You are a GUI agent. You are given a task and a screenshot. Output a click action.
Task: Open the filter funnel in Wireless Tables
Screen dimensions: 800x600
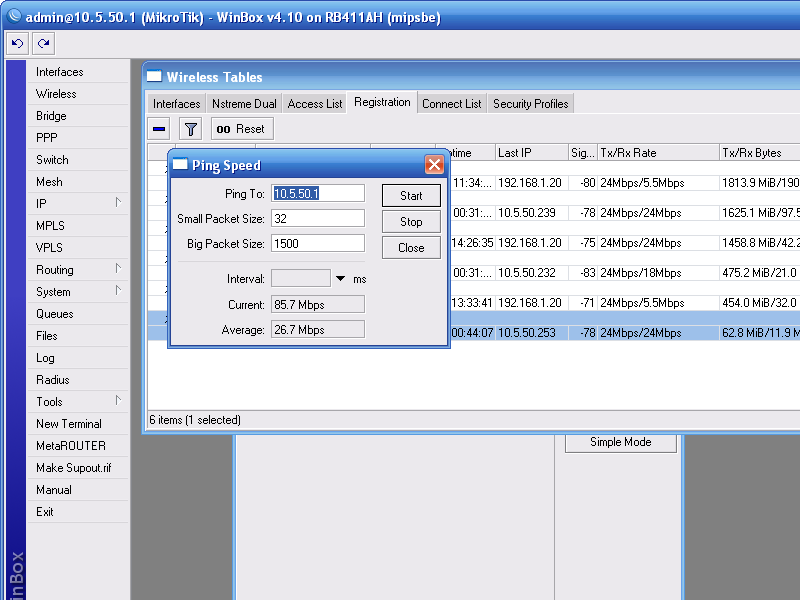tap(191, 129)
